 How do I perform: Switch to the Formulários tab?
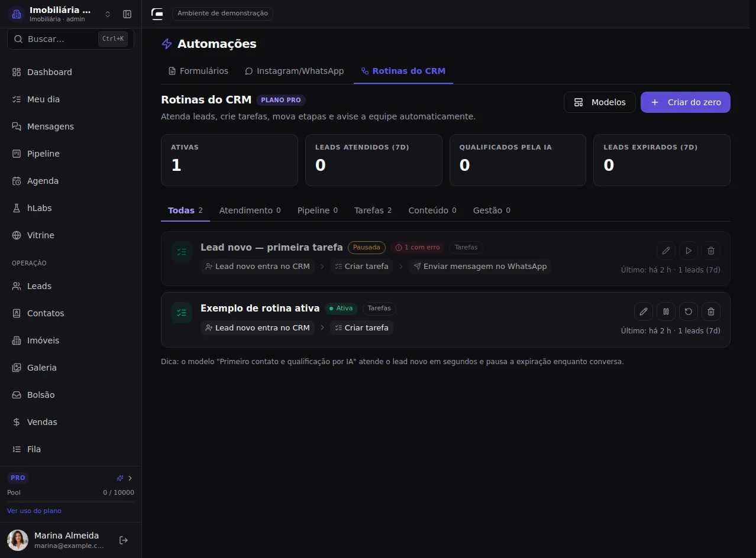tap(198, 71)
